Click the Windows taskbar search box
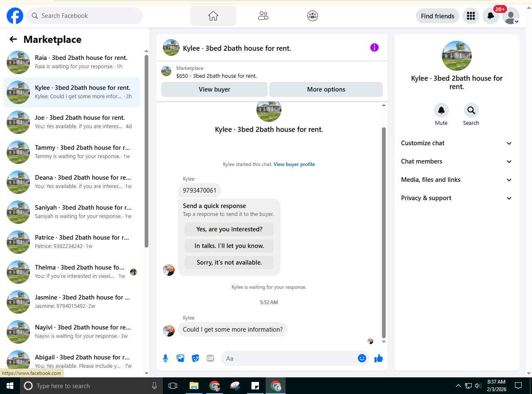 (91, 386)
